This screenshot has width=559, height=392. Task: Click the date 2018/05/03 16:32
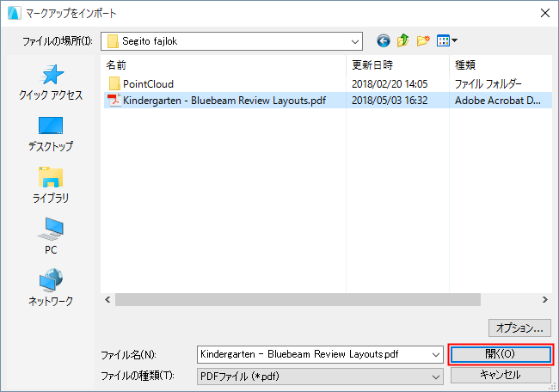pos(390,101)
